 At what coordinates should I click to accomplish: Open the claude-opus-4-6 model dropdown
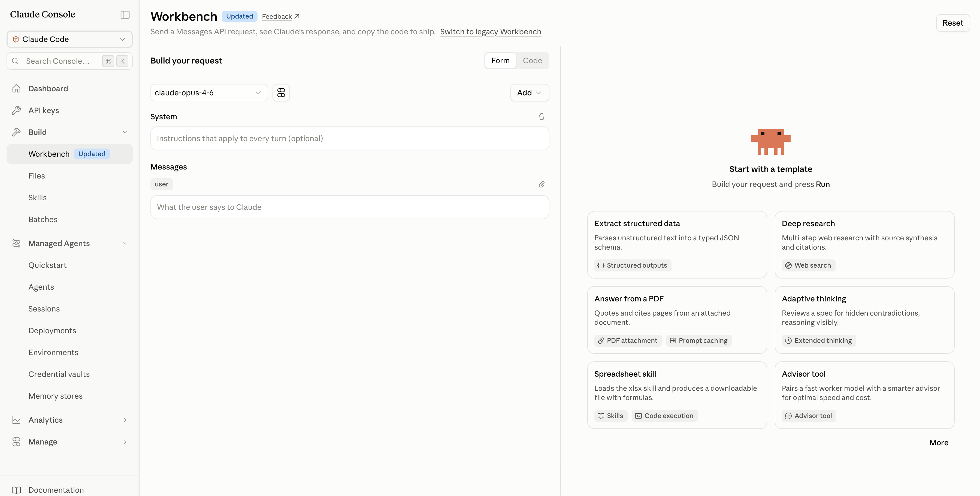pos(209,92)
